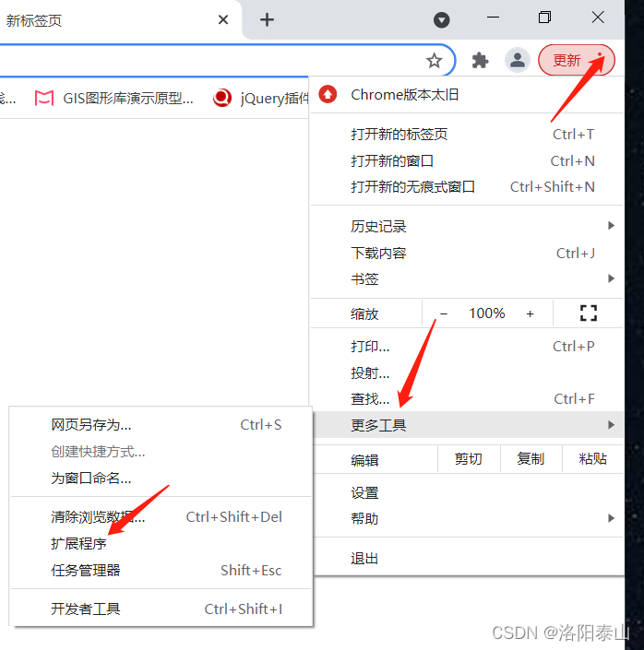Select 打印... menu item
The width and height of the screenshot is (644, 650).
coord(467,346)
